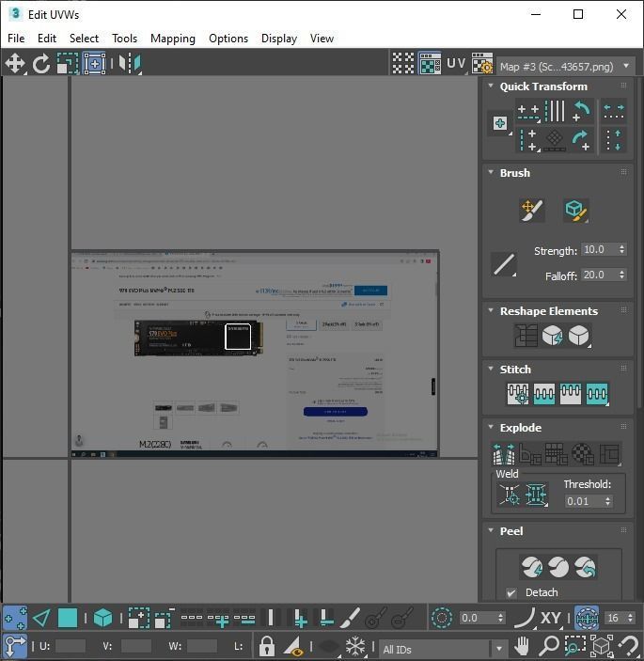Select the Zoom Region tool

575,646
